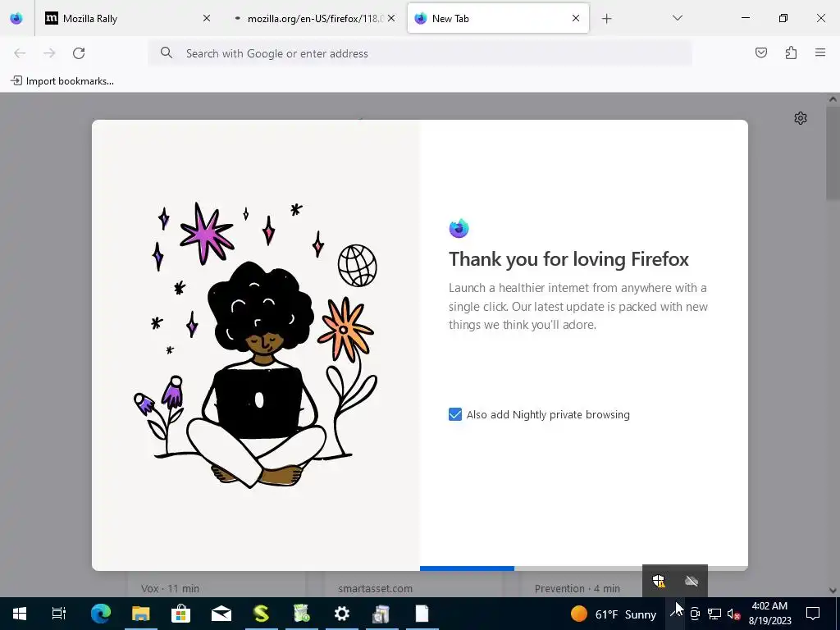The image size is (840, 630).
Task: Open the muted volume tray icon
Action: point(733,614)
